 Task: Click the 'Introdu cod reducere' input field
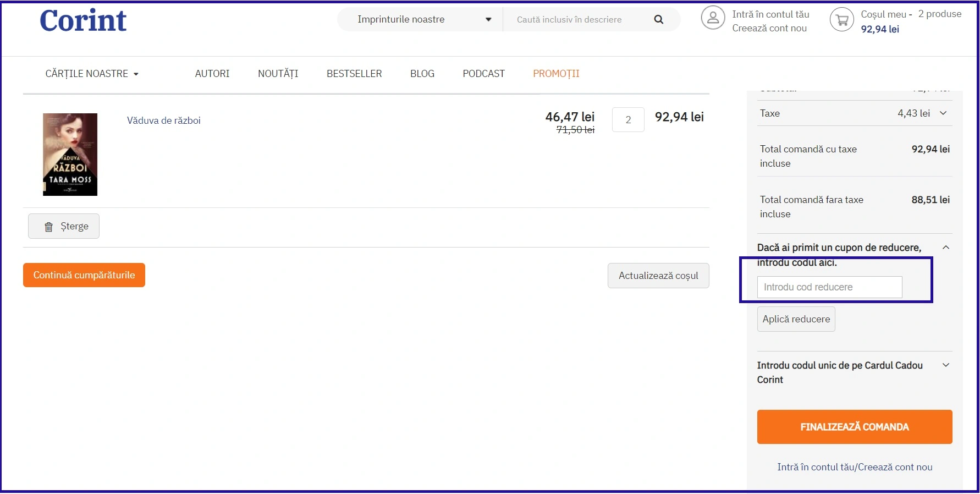click(x=829, y=287)
